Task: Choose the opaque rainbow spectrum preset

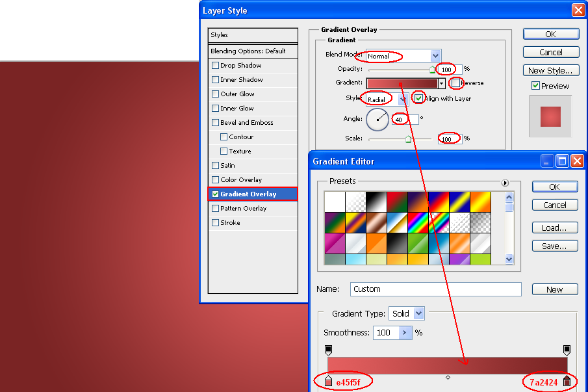Action: point(418,223)
